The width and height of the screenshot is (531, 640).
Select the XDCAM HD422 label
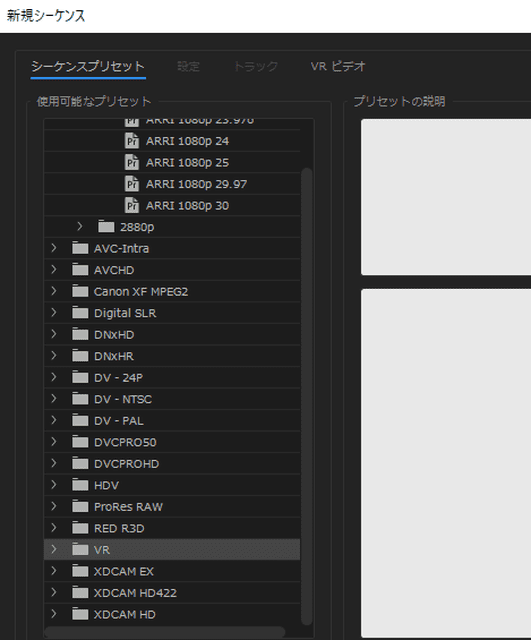[x=135, y=593]
